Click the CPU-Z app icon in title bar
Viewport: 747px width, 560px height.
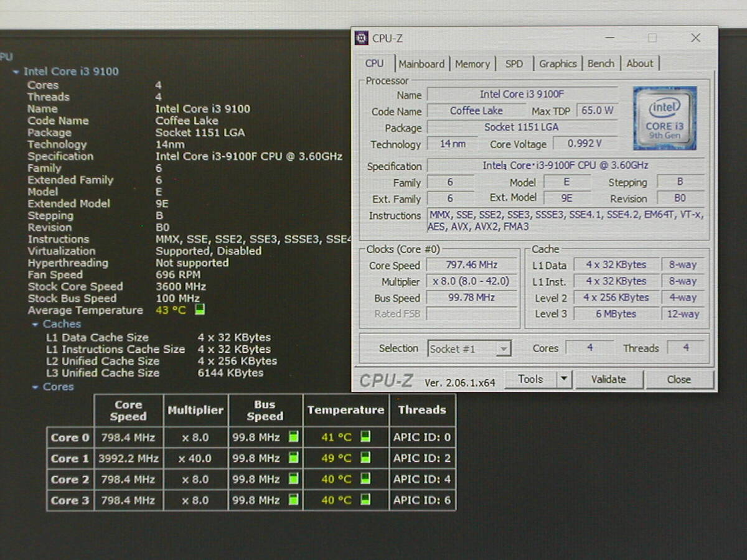[x=362, y=38]
